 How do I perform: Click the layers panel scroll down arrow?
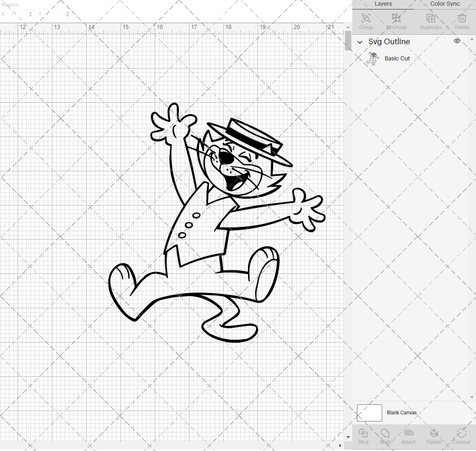pos(472,397)
